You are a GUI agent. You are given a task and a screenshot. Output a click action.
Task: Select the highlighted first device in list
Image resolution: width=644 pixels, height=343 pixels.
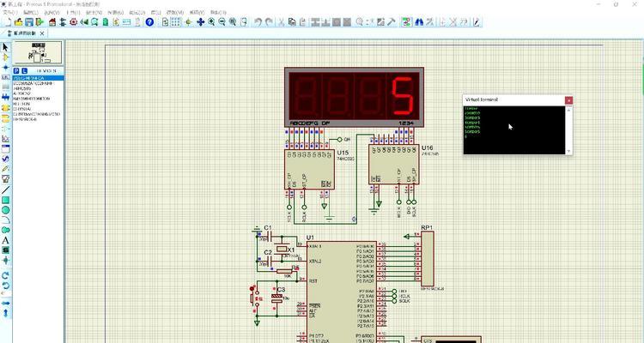(x=38, y=78)
